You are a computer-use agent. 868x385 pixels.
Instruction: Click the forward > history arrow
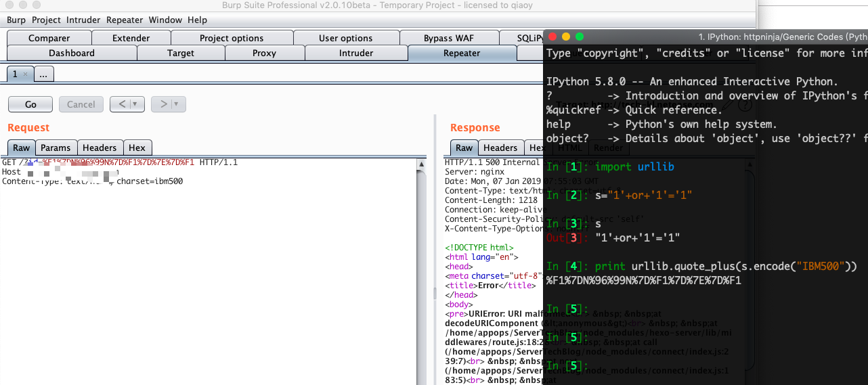(x=162, y=104)
